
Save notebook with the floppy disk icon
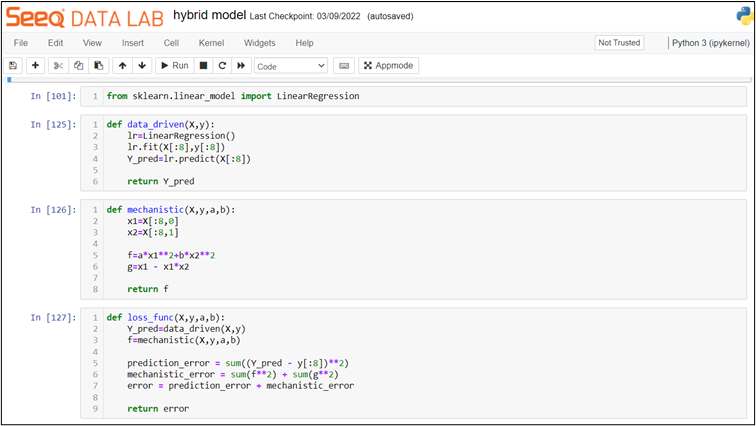(13, 66)
